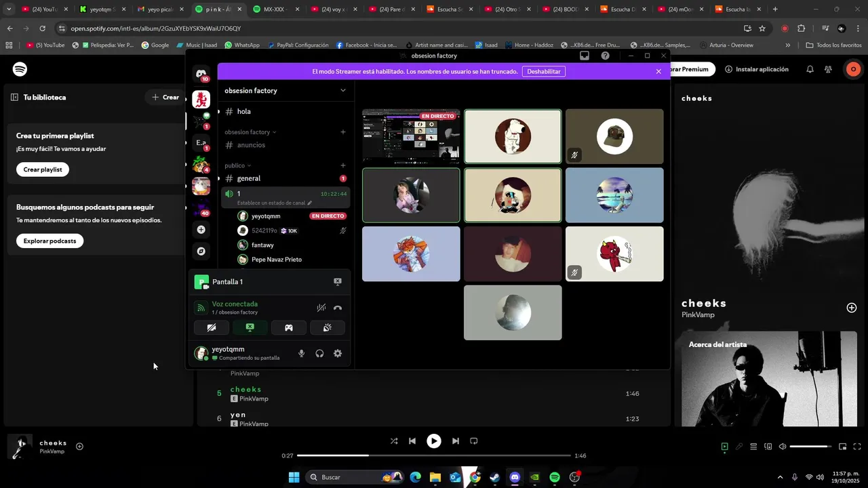Image resolution: width=868 pixels, height=488 pixels.
Task: Open YouTube bookmark in bookmarks bar
Action: pyautogui.click(x=45, y=45)
